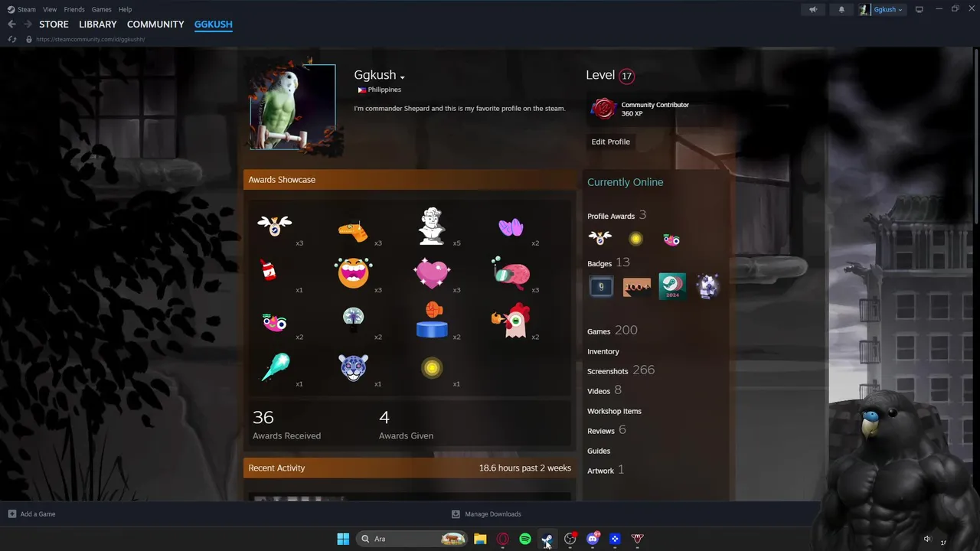Click the Steam 2024 badge
Viewport: 980px width, 551px height.
[672, 287]
